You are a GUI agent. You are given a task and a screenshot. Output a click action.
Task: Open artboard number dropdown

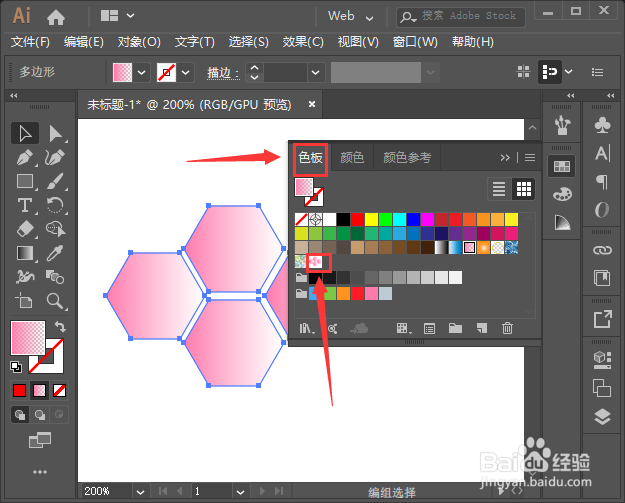point(240,492)
